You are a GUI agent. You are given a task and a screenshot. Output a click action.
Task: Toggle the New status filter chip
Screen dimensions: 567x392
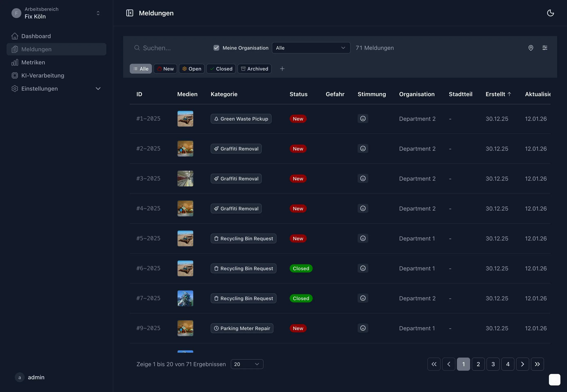click(x=165, y=69)
